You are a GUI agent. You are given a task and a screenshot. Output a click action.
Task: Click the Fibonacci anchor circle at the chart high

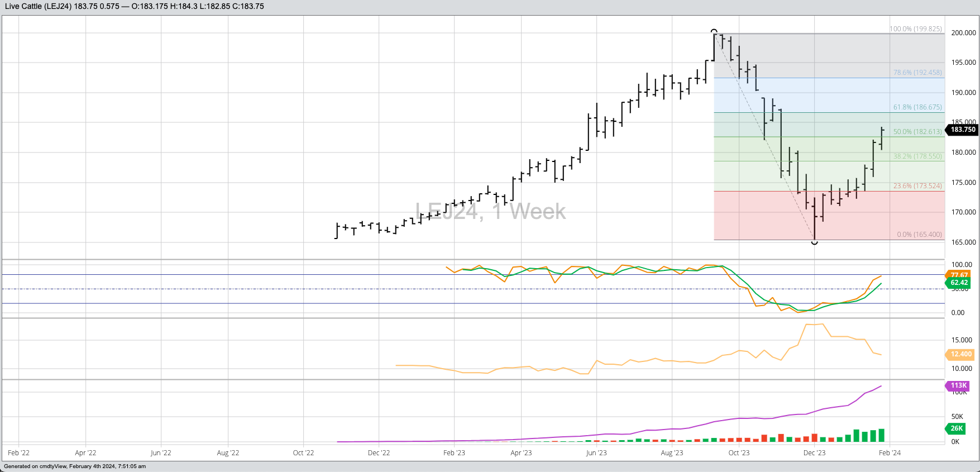(x=714, y=31)
